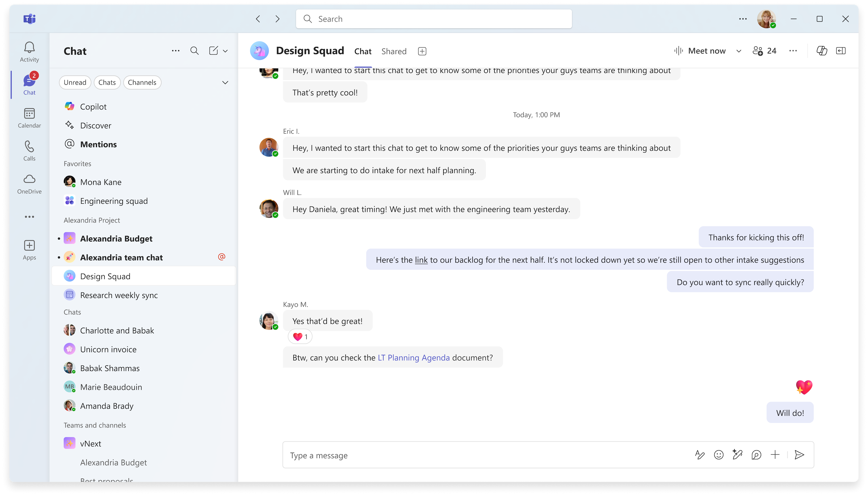Open the LT Planning Agenda document link
Viewport: 868px width, 496px height.
(414, 357)
